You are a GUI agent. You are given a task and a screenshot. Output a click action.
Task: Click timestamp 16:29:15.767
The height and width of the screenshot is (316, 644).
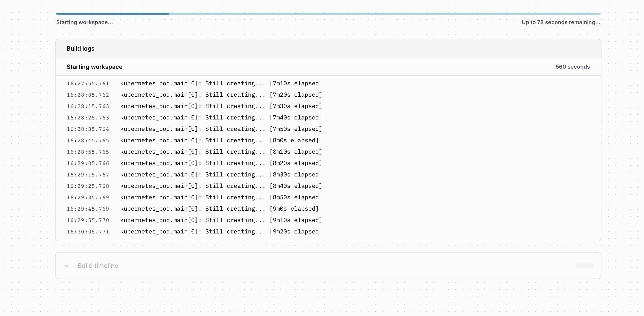pyautogui.click(x=88, y=175)
